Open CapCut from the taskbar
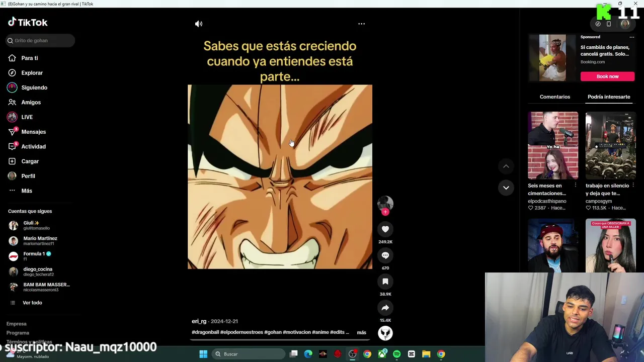644x362 pixels. [x=412, y=354]
